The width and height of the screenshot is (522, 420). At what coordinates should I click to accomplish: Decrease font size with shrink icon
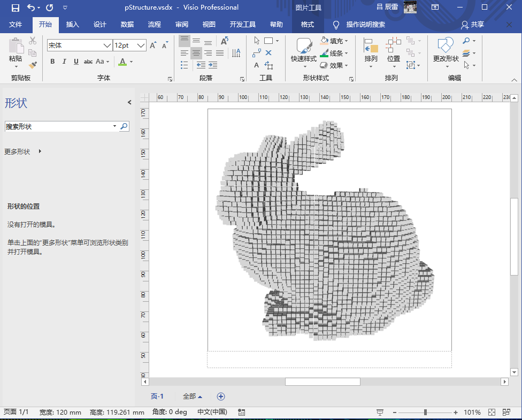(165, 45)
